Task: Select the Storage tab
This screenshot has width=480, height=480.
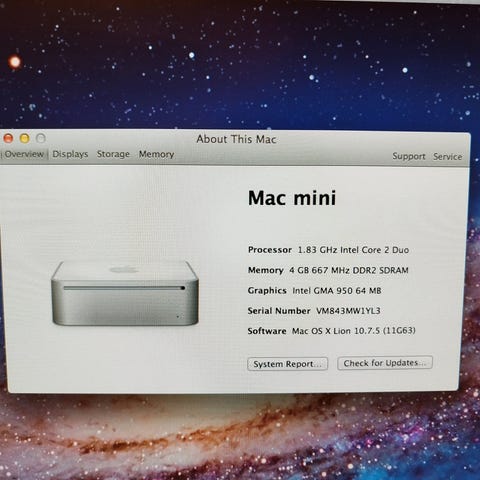Action: (x=113, y=154)
